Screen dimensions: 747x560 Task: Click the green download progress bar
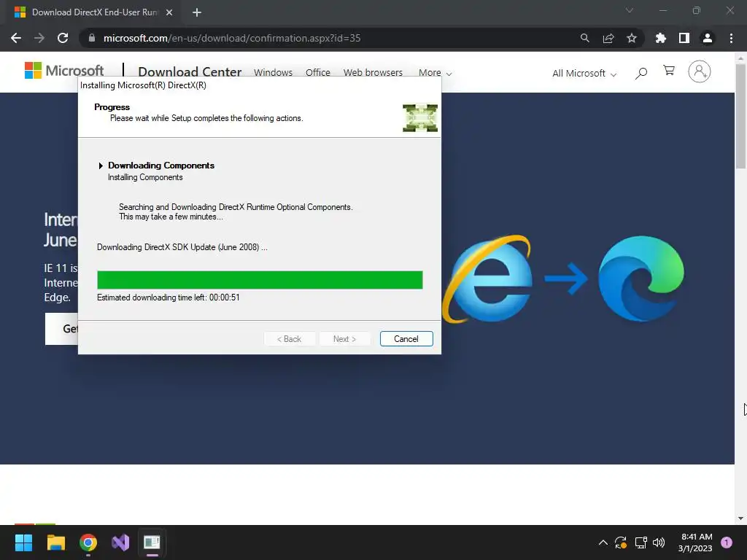pyautogui.click(x=260, y=280)
